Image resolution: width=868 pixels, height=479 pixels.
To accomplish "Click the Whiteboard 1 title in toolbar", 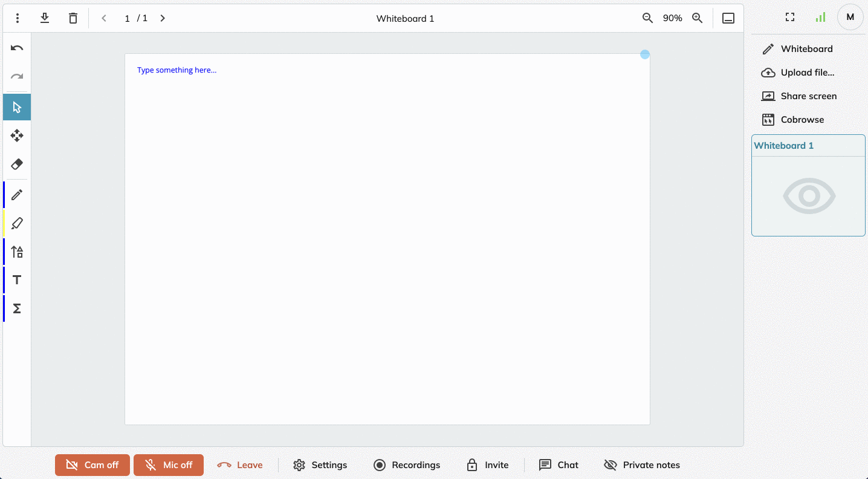I will point(405,18).
